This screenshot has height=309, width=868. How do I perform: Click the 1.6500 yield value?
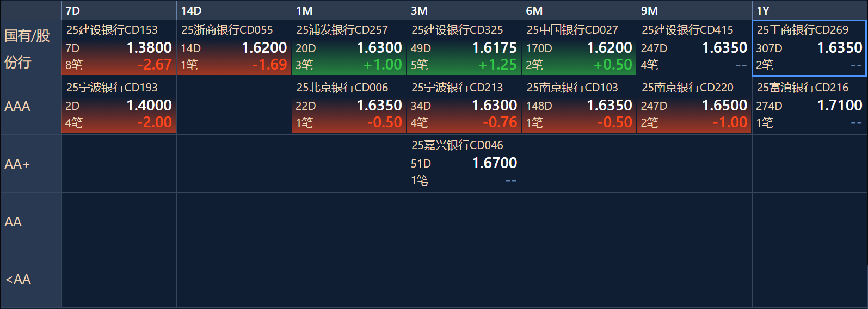coord(725,106)
